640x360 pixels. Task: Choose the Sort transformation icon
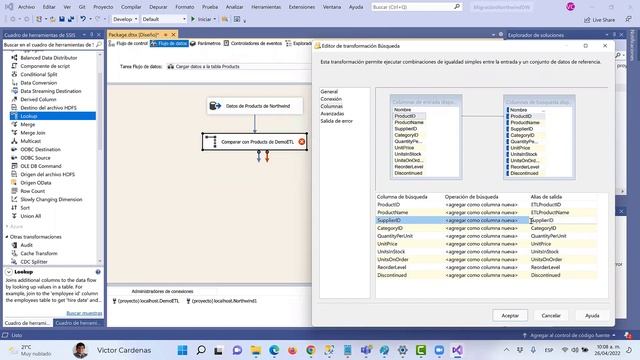click(14, 207)
